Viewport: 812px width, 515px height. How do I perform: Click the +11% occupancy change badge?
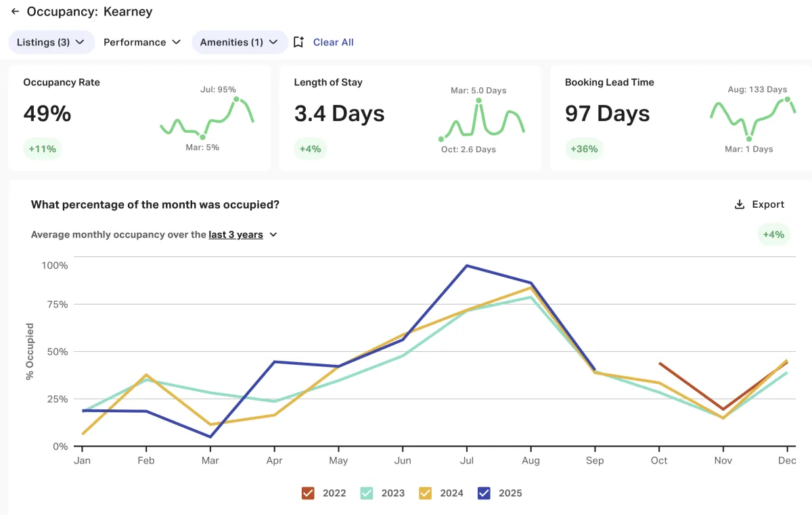tap(42, 149)
